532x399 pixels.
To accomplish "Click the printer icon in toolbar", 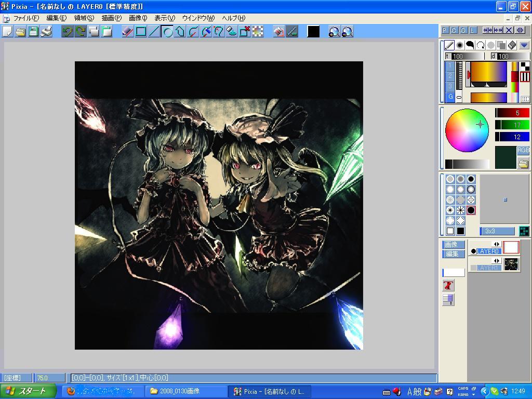I will click(46, 32).
